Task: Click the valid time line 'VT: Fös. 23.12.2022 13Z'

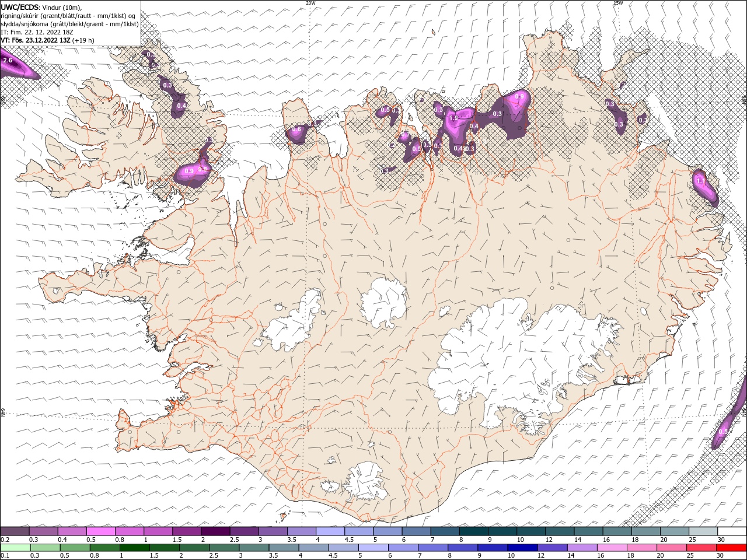Action: 36,40
